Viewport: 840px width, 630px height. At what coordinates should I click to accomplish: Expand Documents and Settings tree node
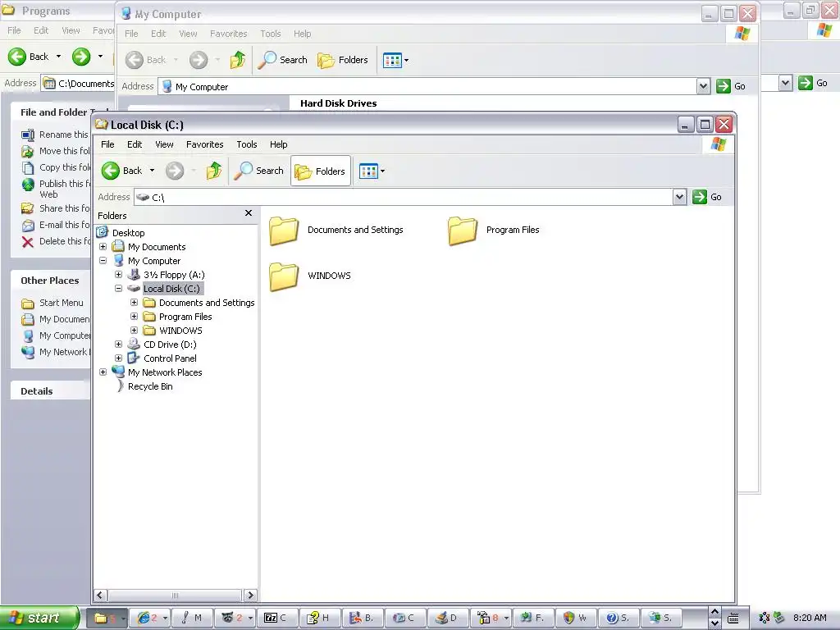(x=134, y=303)
